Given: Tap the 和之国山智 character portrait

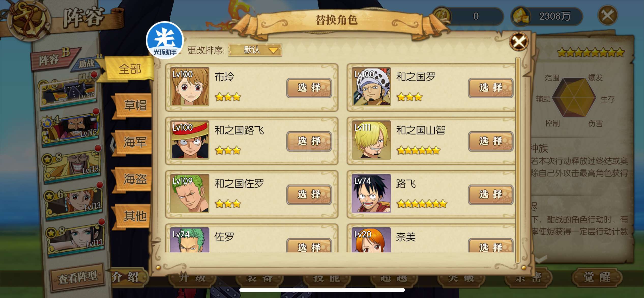Looking at the screenshot, I should pyautogui.click(x=371, y=140).
